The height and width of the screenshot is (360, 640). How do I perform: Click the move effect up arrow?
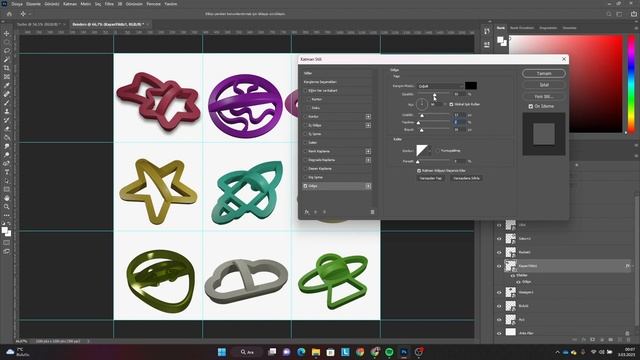316,212
